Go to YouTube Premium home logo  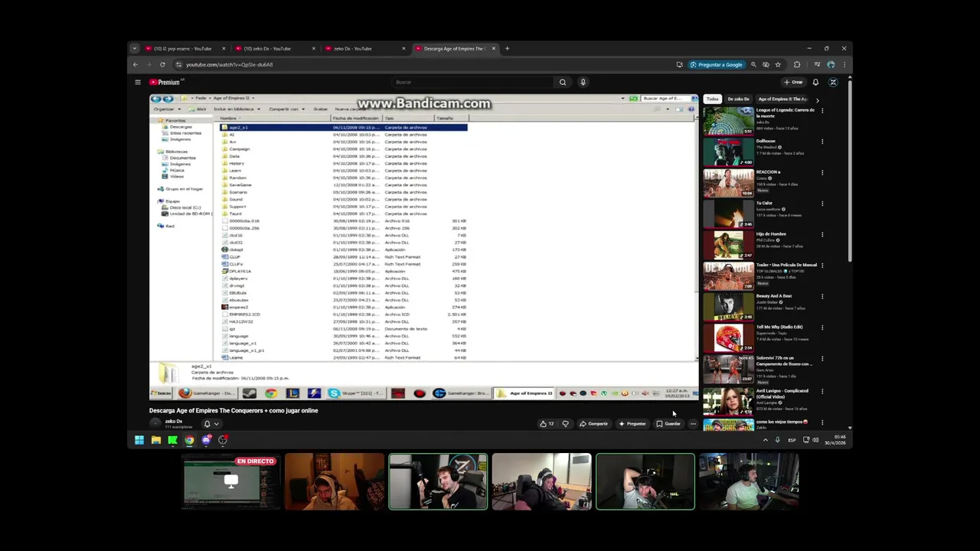click(x=166, y=82)
